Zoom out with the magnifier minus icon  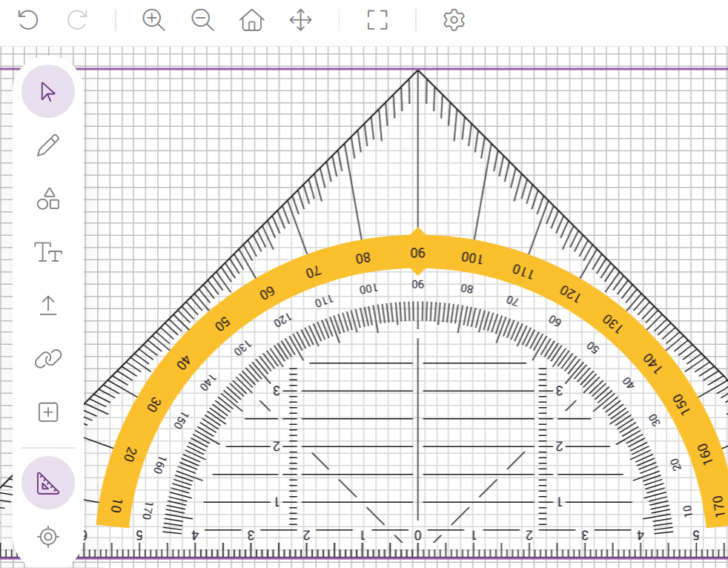click(x=202, y=20)
